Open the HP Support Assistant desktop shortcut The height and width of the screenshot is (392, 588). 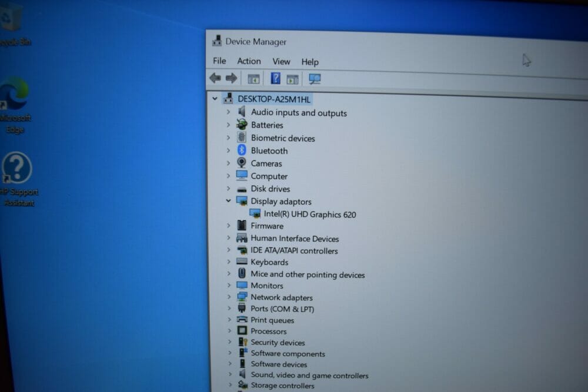tap(18, 179)
